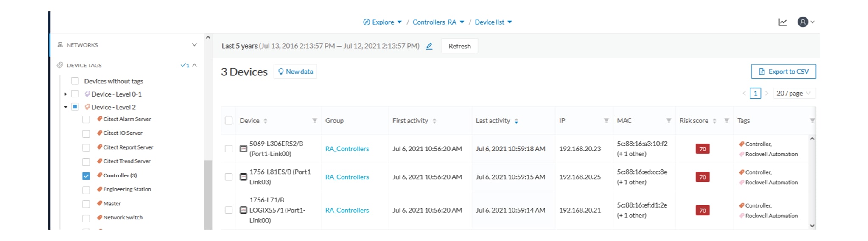Click the Device Tags section icon
This screenshot has height=241, width=868.
(x=60, y=65)
